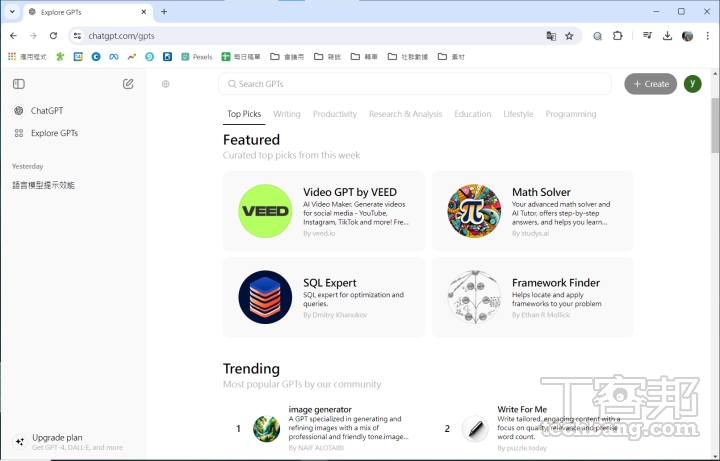Click the image generator avatar icon
This screenshot has height=461, width=720.
pyautogui.click(x=266, y=428)
